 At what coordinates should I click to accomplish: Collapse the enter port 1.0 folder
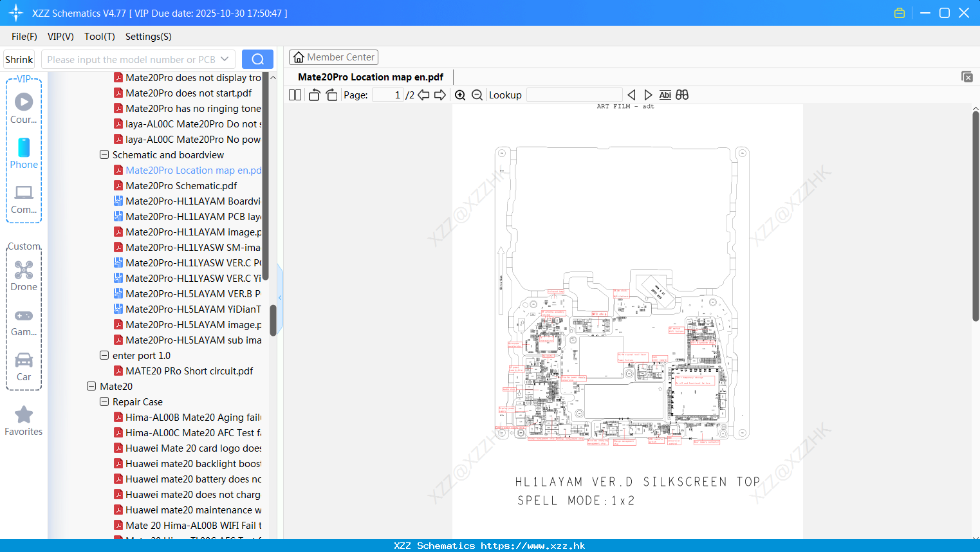[x=104, y=356]
